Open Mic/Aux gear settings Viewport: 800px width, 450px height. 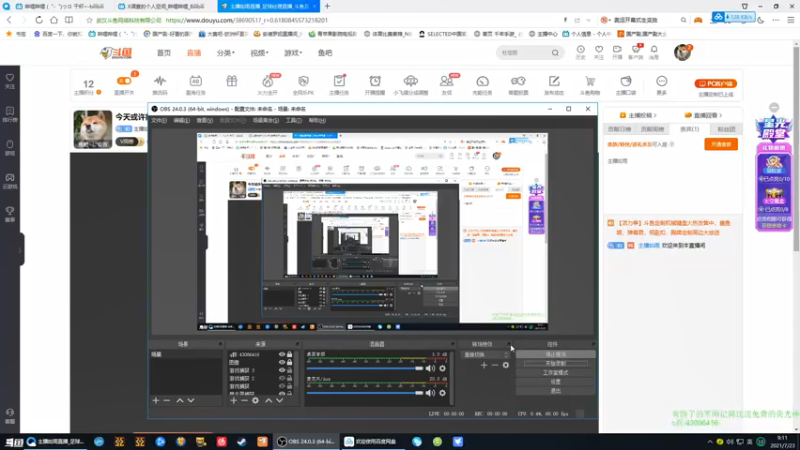(x=442, y=393)
